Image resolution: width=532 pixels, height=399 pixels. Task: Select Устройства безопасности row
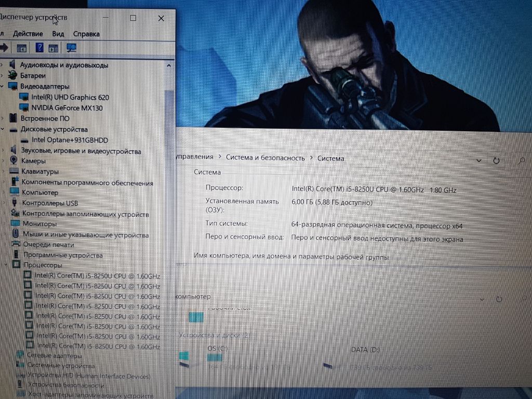coord(60,385)
